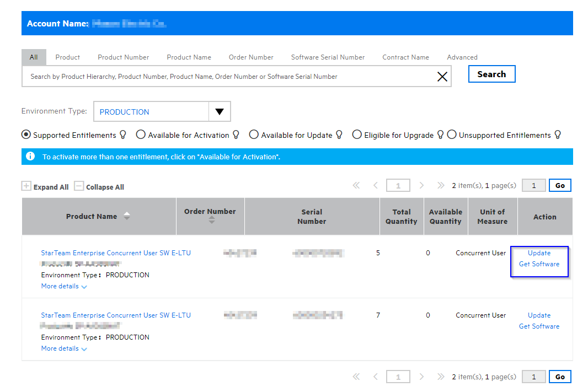This screenshot has height=392, width=588.
Task: Select the Unsupported Entitlements radio button
Action: [451, 135]
